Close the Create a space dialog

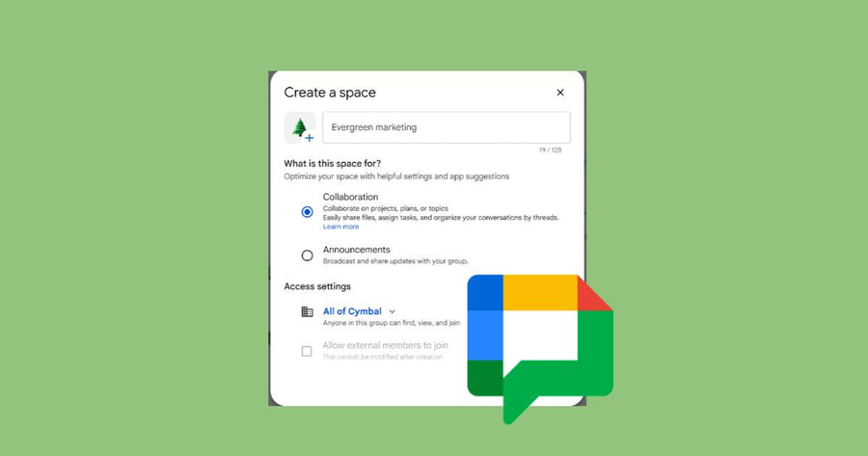560,93
